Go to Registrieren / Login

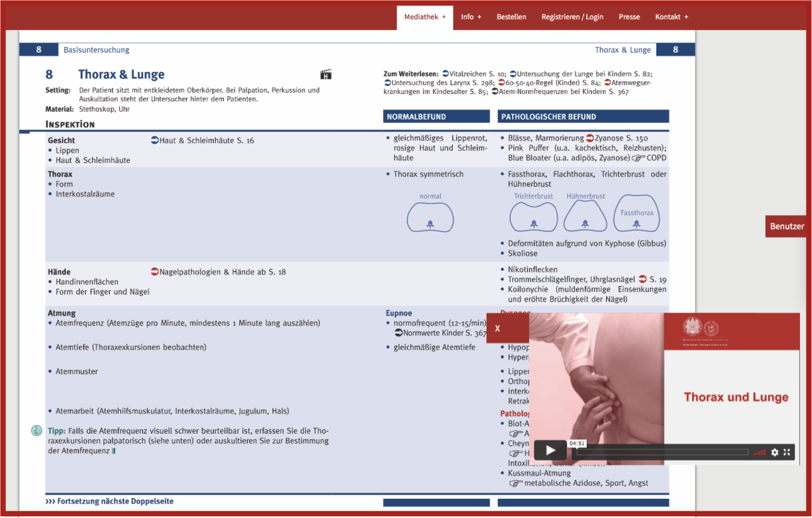572,17
